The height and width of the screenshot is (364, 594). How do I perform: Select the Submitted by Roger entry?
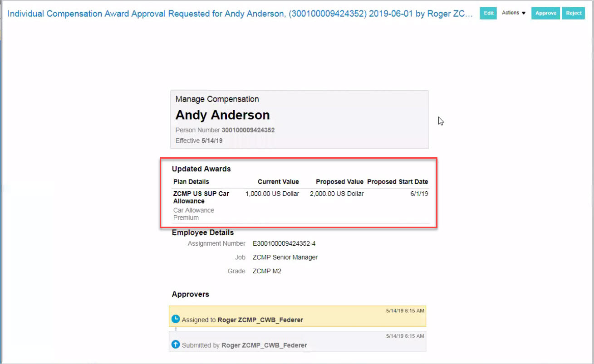tap(244, 345)
